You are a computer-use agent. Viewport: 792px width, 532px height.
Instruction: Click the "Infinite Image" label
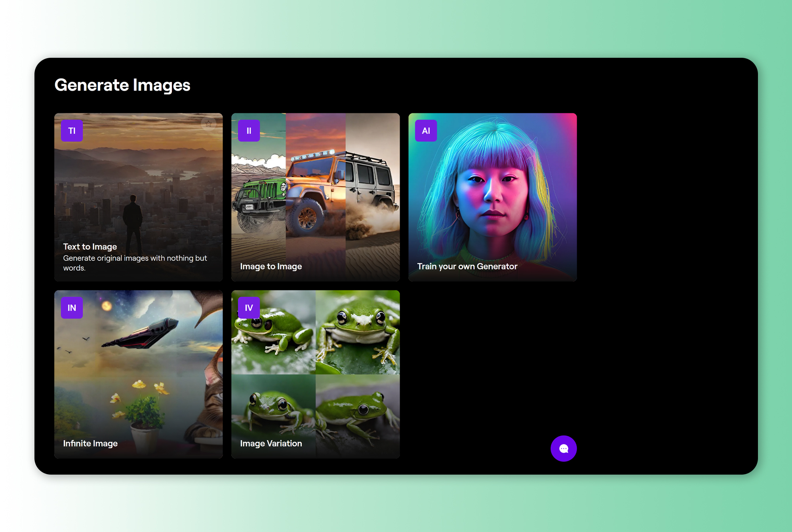point(90,443)
